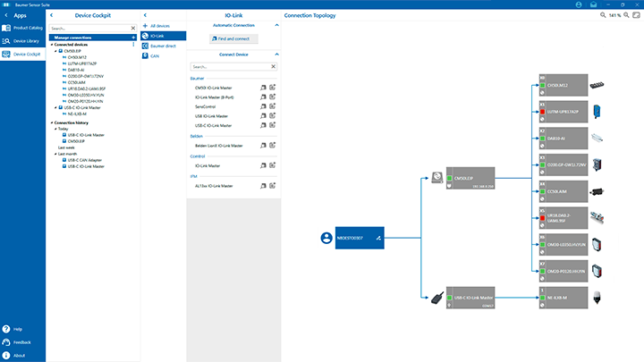Select NE-ILXB-M in Connected devices tree
The width and height of the screenshot is (644, 362).
tap(77, 114)
